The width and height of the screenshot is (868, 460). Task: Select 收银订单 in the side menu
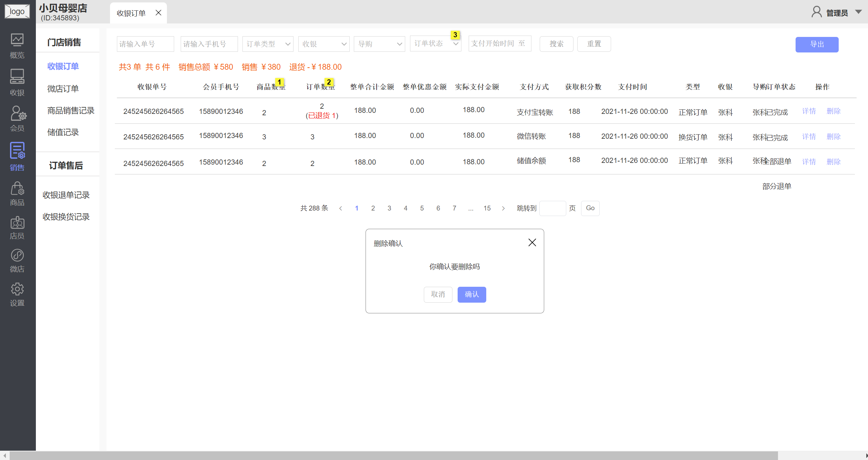click(63, 66)
